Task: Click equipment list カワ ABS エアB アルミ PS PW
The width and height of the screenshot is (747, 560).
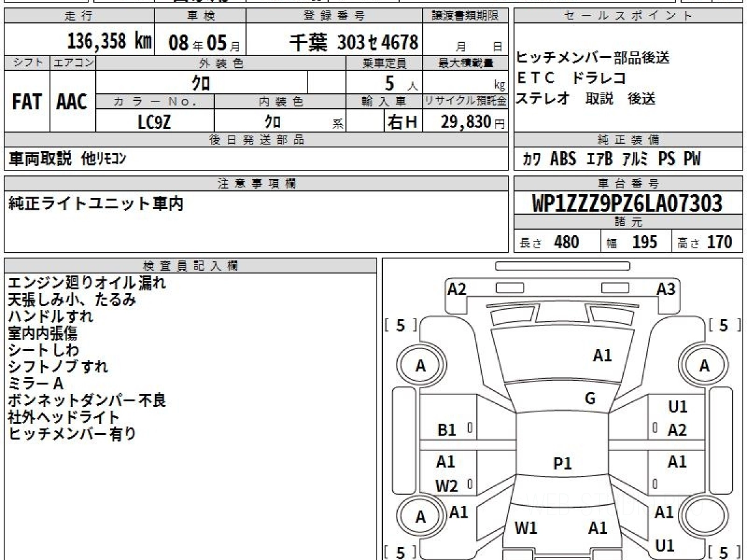Action: (612, 159)
